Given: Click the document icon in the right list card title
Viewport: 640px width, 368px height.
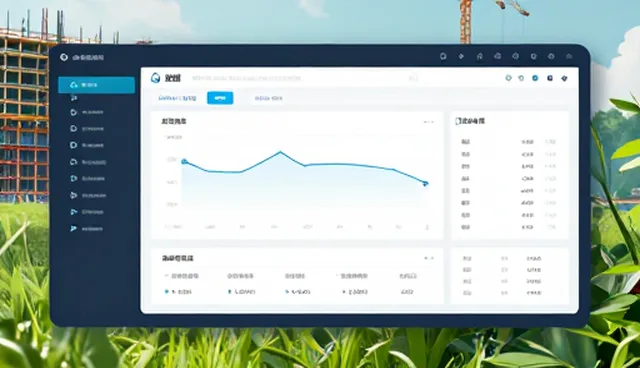Looking at the screenshot, I should (458, 121).
